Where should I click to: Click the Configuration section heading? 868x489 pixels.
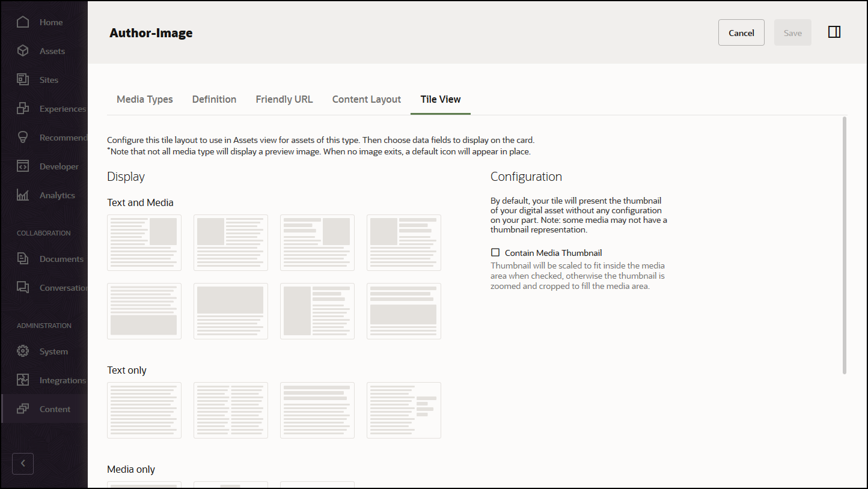pos(526,177)
